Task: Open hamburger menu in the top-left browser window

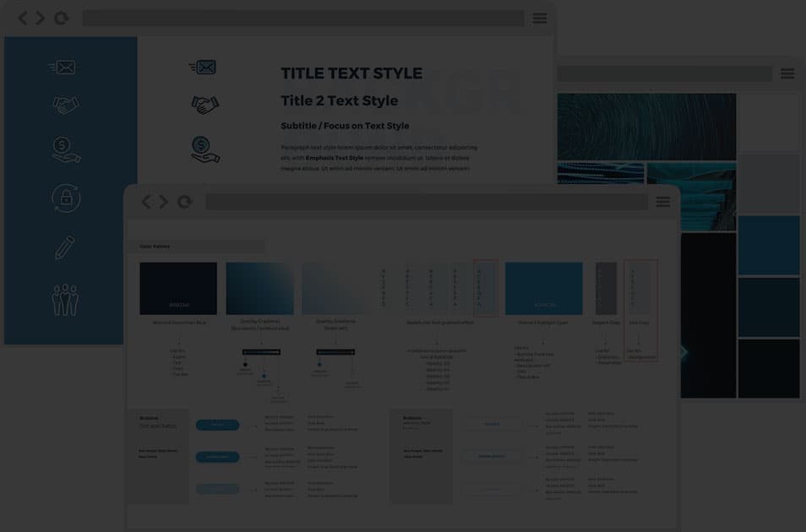Action: [x=540, y=19]
